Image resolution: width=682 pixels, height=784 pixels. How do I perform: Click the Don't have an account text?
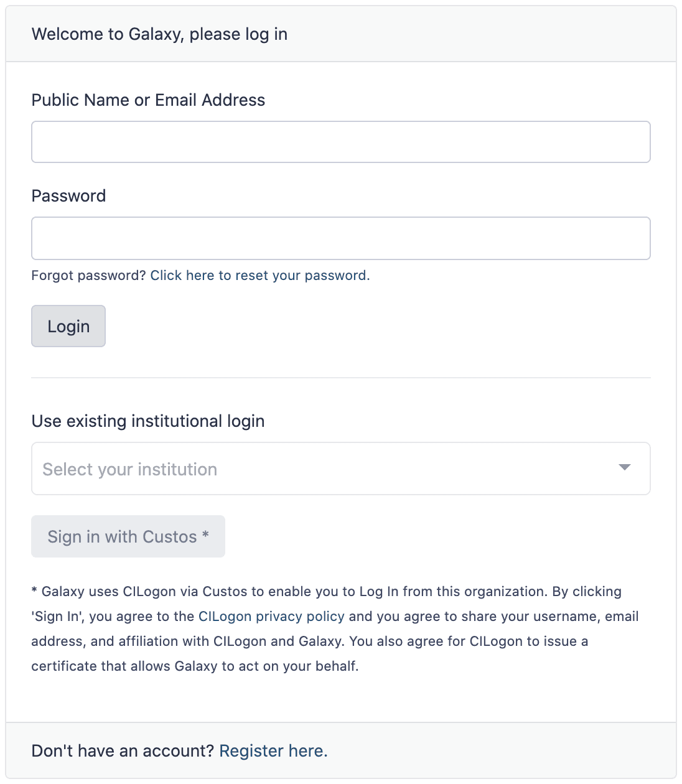[122, 750]
